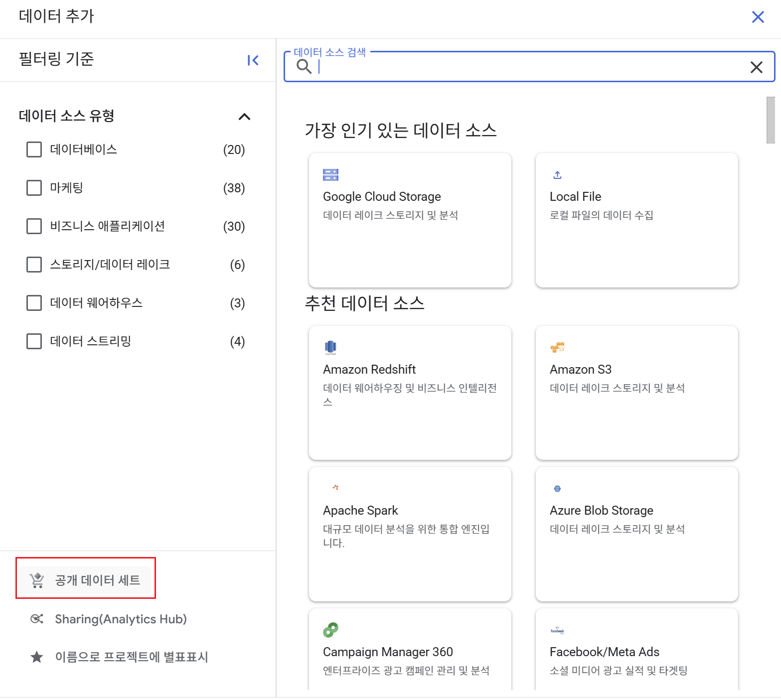Close the 데이터 추가 dialog
The width and height of the screenshot is (781, 700).
(758, 17)
